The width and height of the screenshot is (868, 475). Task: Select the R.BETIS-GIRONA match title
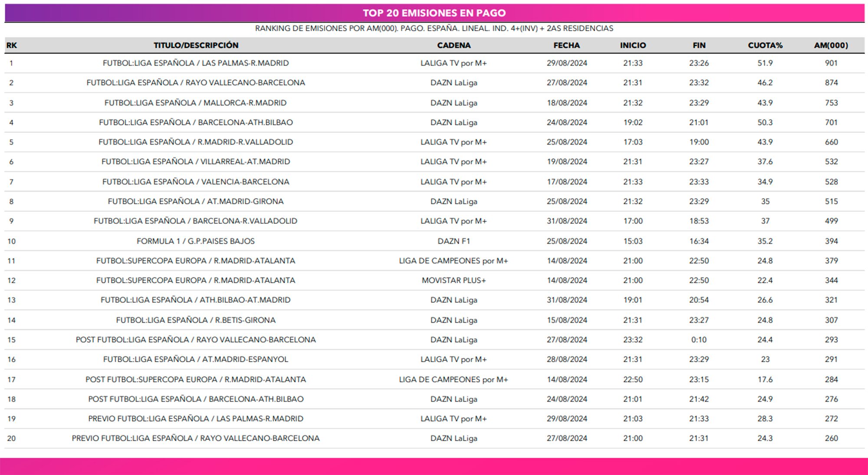click(x=196, y=320)
